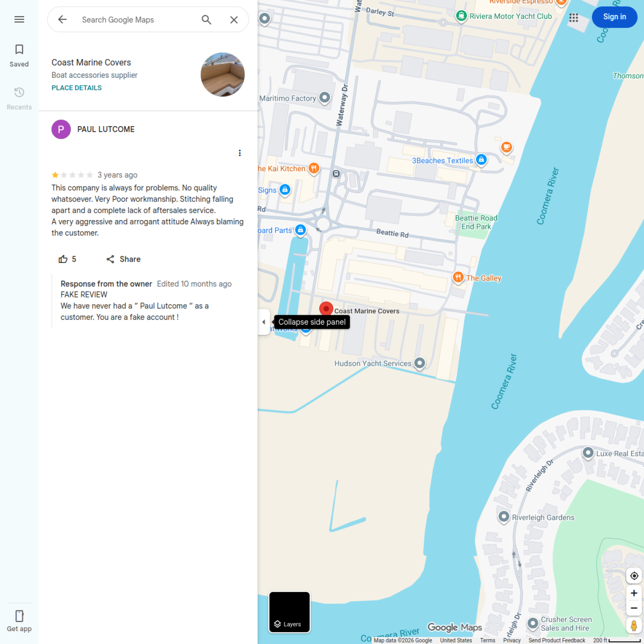Zoom in on the map
The image size is (644, 644).
634,593
